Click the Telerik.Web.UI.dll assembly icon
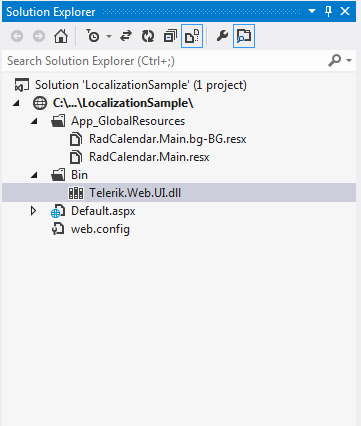The width and height of the screenshot is (361, 426). 76,193
